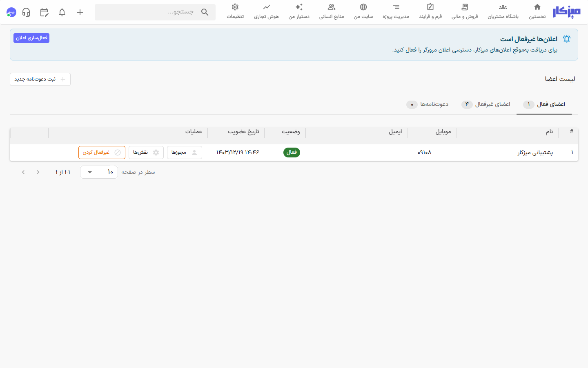Click ثبت دعوت‌نامه جدید new invitation button
The image size is (588, 368).
click(x=40, y=79)
